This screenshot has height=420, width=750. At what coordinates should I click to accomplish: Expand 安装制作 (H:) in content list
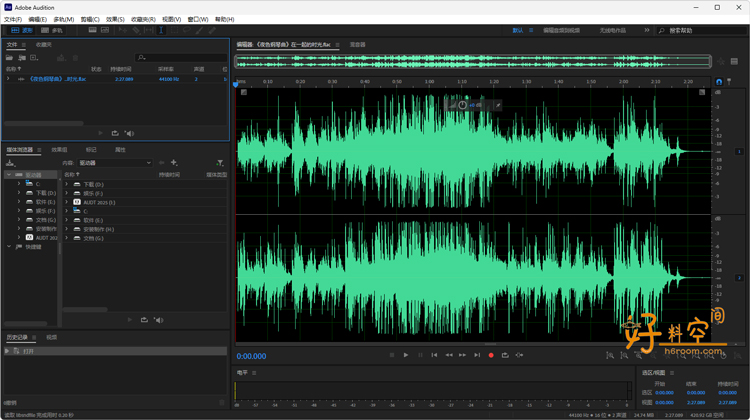click(66, 229)
